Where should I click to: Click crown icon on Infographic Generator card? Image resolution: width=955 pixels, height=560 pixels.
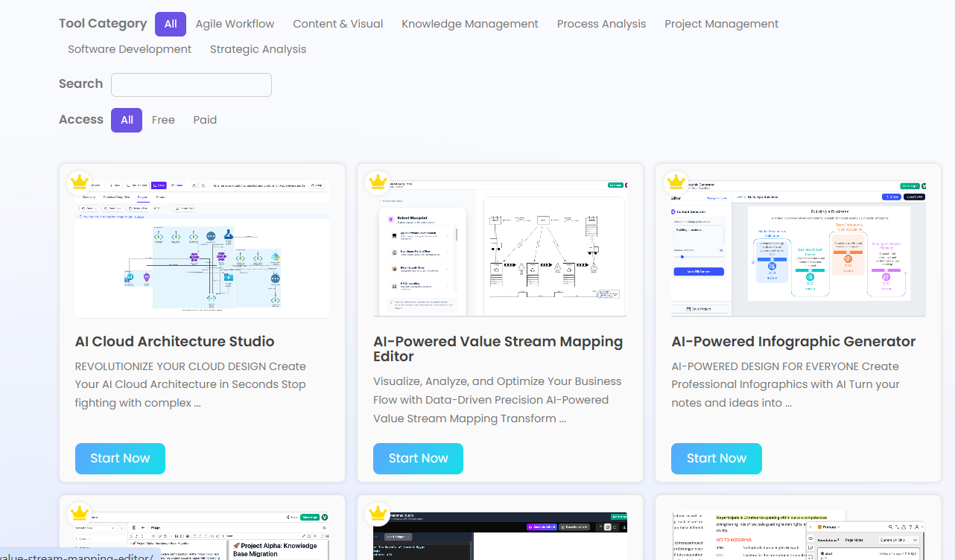[x=676, y=182]
